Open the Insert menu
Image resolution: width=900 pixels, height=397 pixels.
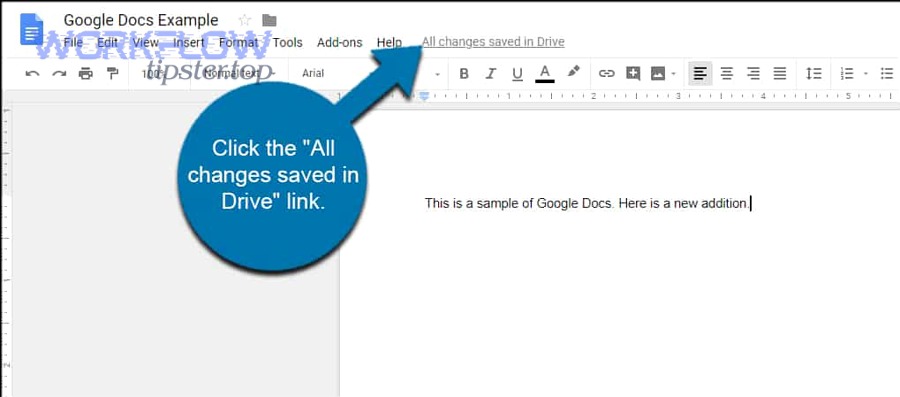189,42
